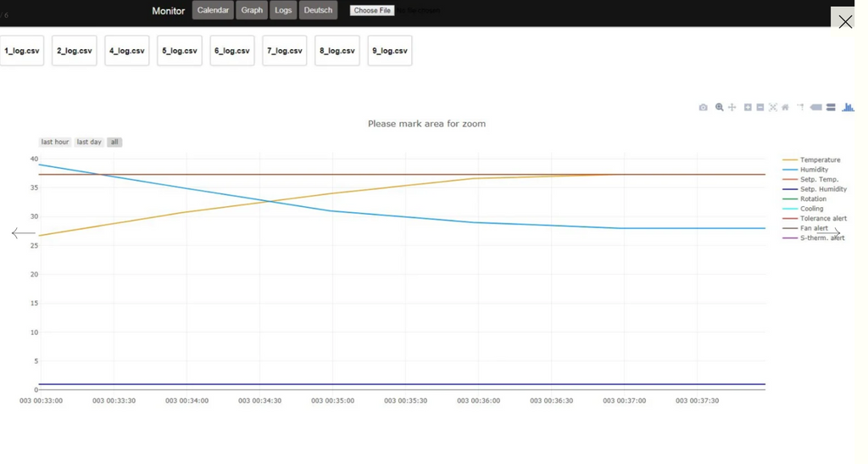Reset axes with the home icon
868x464 pixels.
click(786, 108)
